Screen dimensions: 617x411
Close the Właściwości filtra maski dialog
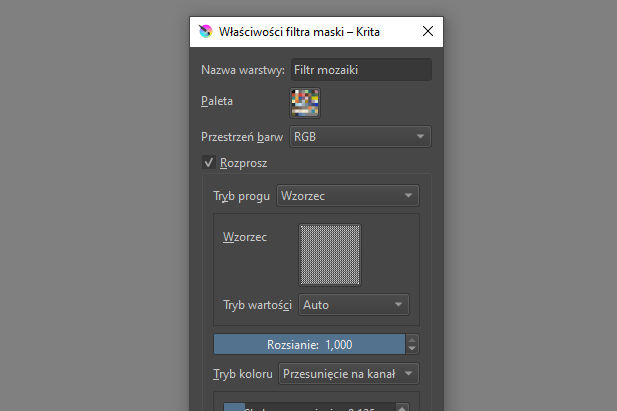coord(428,32)
